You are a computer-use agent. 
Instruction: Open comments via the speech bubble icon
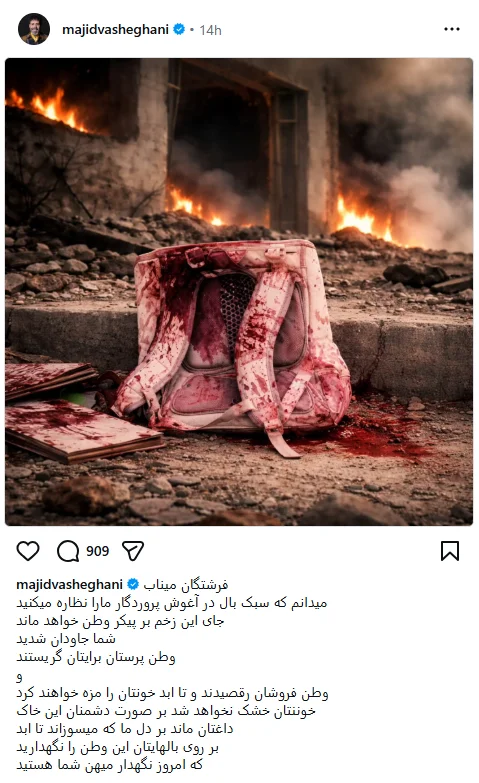tap(68, 551)
